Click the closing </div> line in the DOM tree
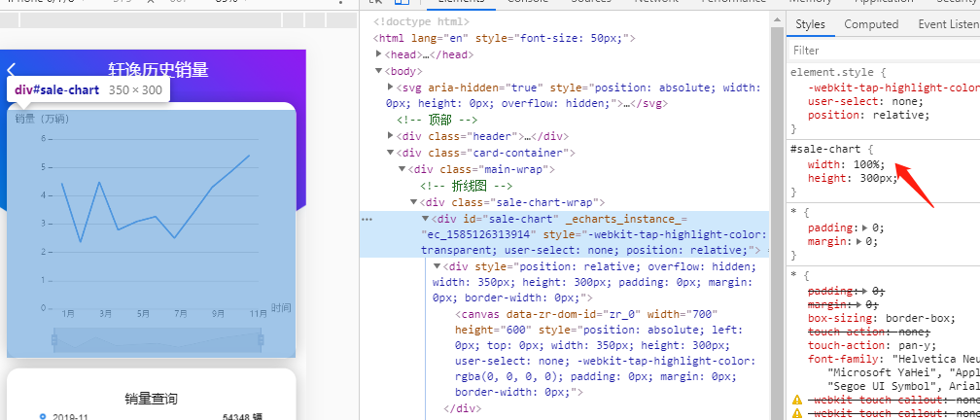Viewport: 980px width, 420px height. [x=463, y=408]
